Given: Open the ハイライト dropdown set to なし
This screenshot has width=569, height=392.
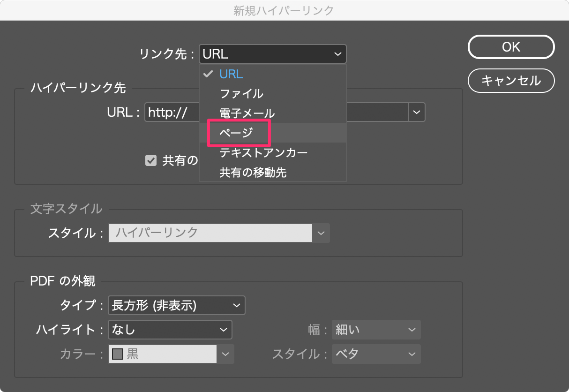Looking at the screenshot, I should click(170, 330).
